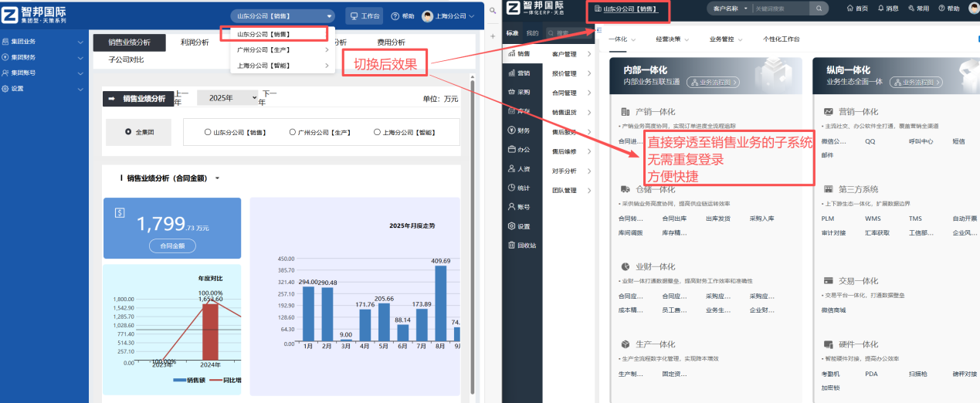Click the user avatar in ERP header

(x=974, y=8)
